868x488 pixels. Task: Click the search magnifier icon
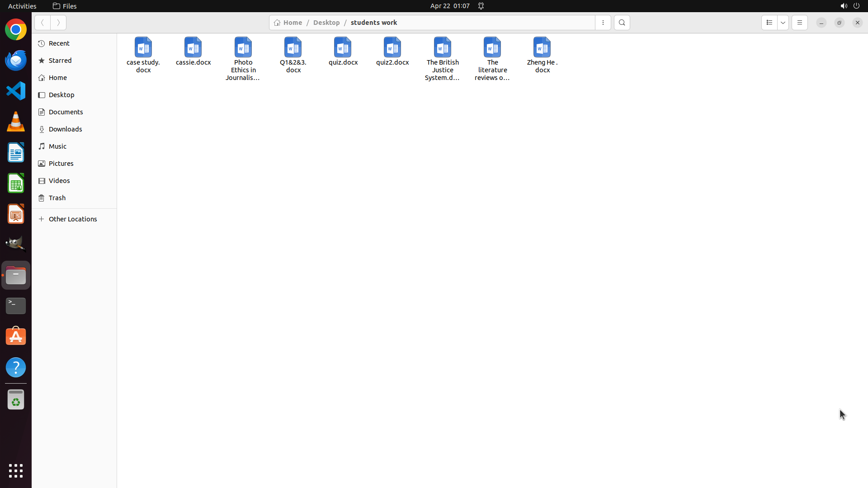pyautogui.click(x=622, y=23)
